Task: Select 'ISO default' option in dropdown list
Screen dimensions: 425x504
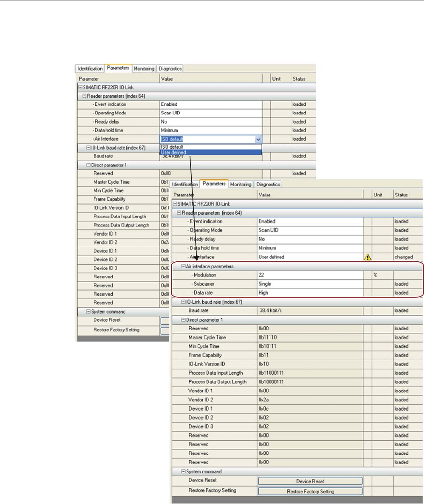Action: click(211, 147)
